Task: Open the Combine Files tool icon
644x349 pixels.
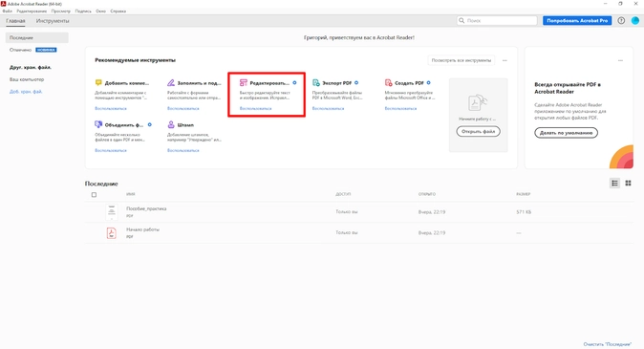Action: (98, 124)
